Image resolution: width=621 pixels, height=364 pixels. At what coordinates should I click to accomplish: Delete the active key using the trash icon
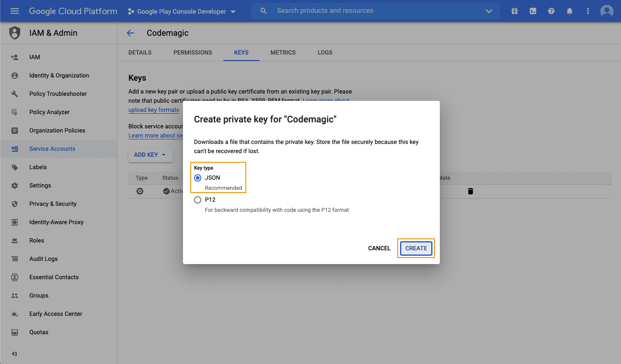point(470,191)
